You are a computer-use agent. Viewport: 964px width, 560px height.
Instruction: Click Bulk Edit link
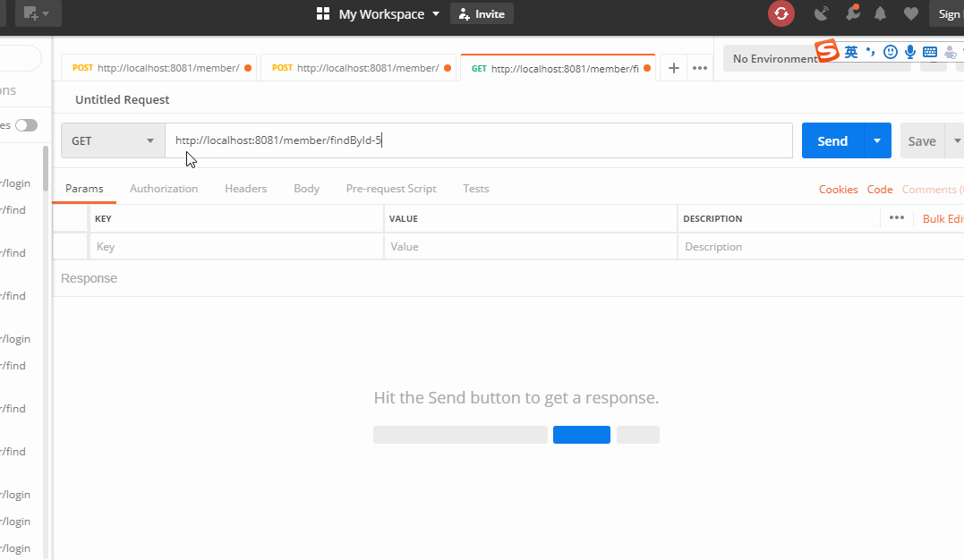point(943,219)
